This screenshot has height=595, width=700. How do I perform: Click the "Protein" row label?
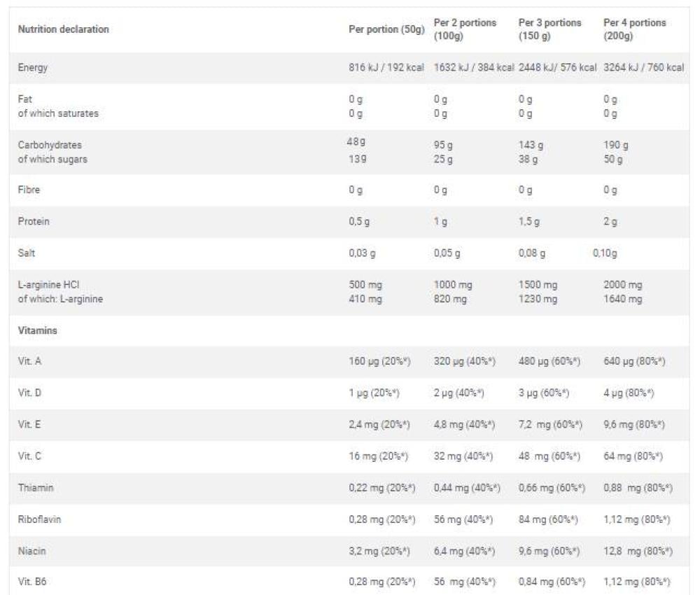pos(34,221)
